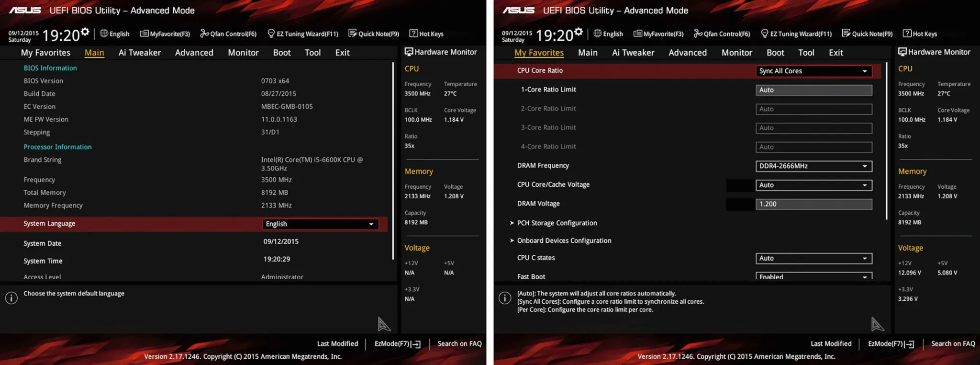This screenshot has height=365, width=980.
Task: Open Last Modified in left window
Action: point(337,343)
